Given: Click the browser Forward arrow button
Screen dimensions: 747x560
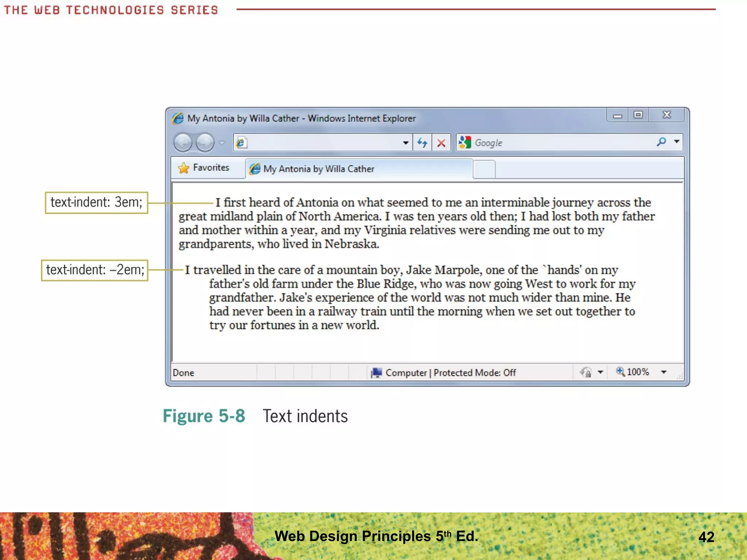Looking at the screenshot, I should [205, 143].
